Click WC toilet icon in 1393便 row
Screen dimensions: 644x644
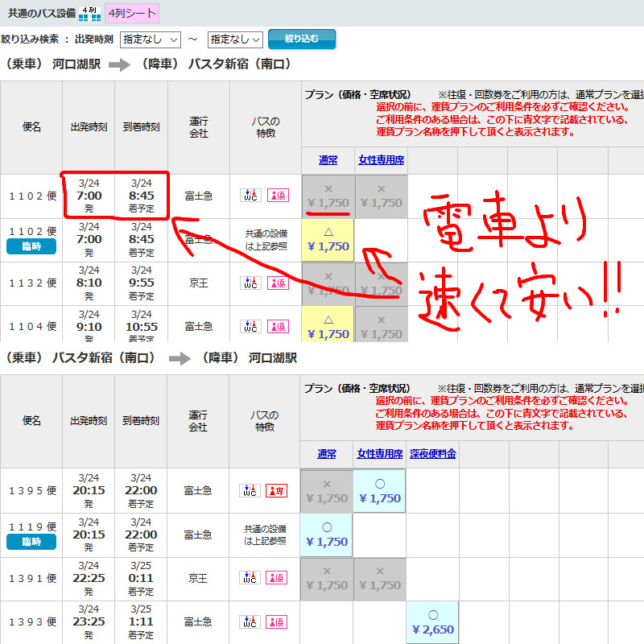pyautogui.click(x=250, y=621)
